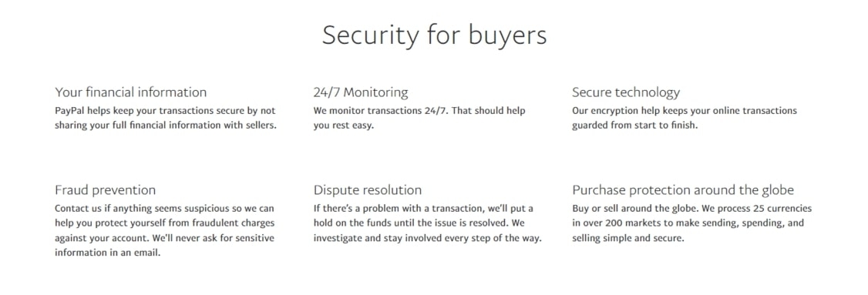868x295 pixels.
Task: Select the 'Your financial information' heading
Action: click(130, 92)
